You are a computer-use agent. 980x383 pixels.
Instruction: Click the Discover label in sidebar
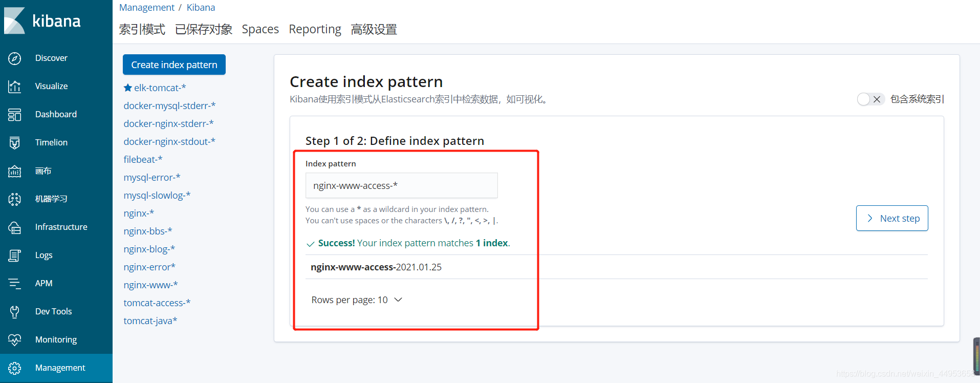coord(51,58)
